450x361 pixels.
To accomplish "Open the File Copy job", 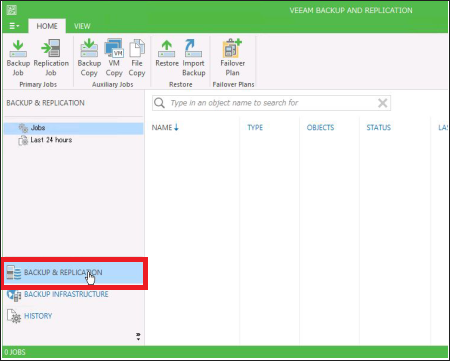I will pos(137,58).
